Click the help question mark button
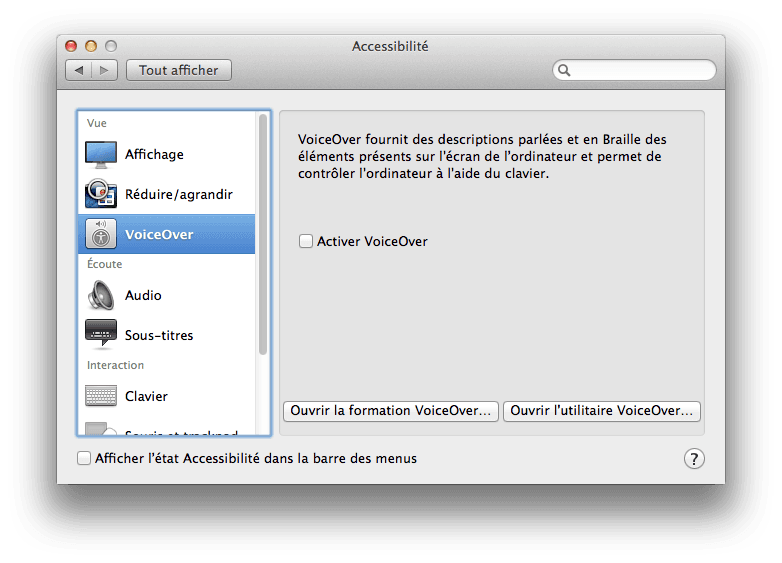 coord(694,458)
